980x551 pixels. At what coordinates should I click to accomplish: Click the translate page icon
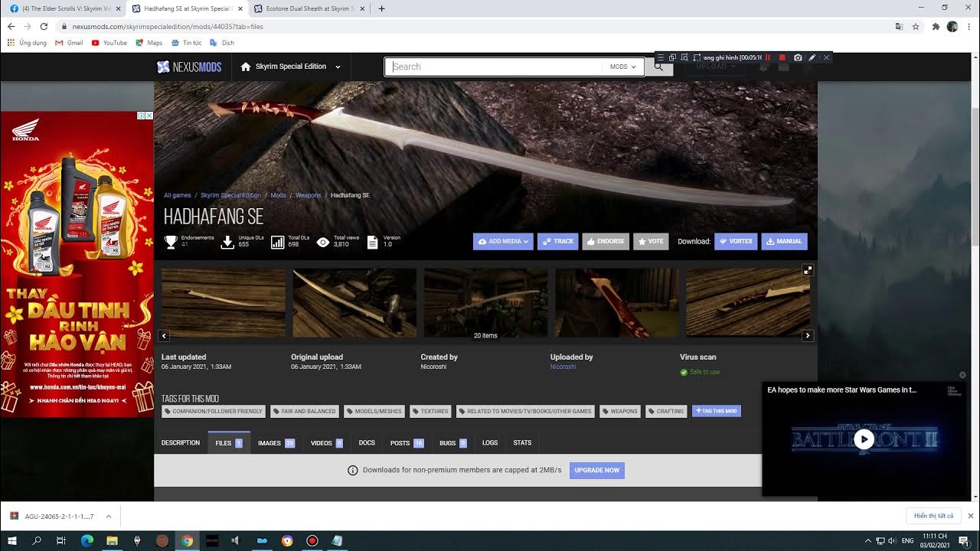[899, 26]
